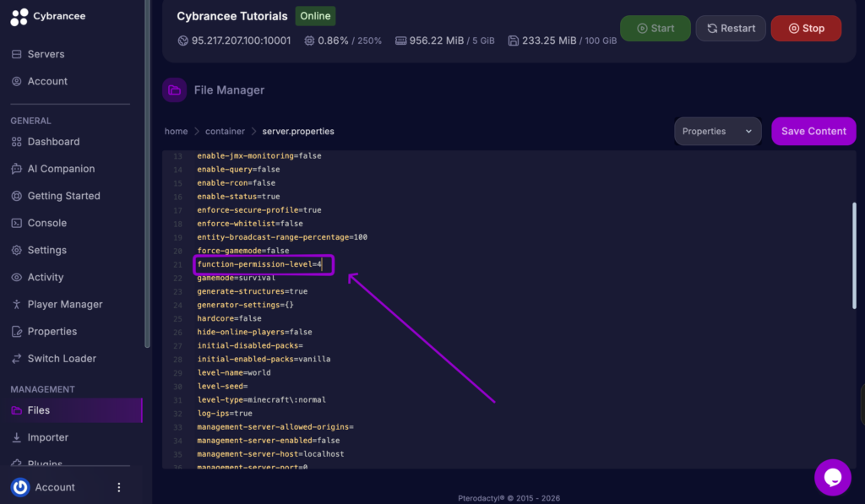Click the Cybrancee logo icon
Image resolution: width=865 pixels, height=504 pixels.
[19, 17]
